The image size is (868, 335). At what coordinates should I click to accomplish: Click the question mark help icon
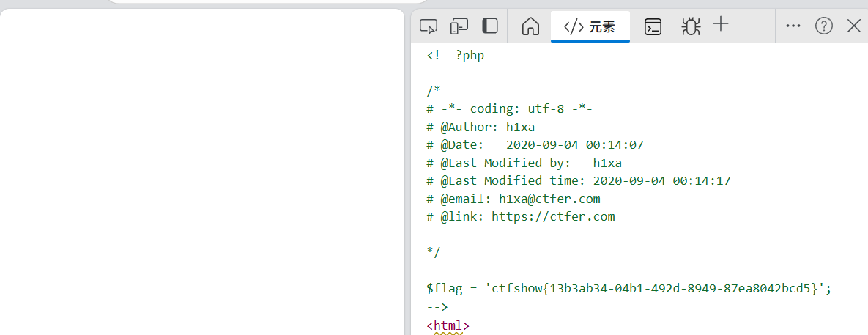pyautogui.click(x=824, y=26)
